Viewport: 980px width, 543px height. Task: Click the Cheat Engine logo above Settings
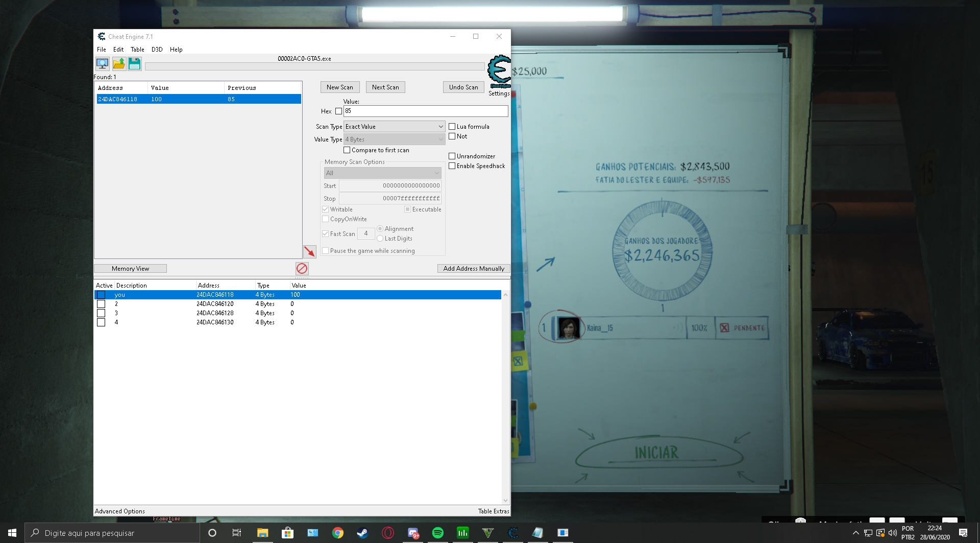[x=499, y=71]
